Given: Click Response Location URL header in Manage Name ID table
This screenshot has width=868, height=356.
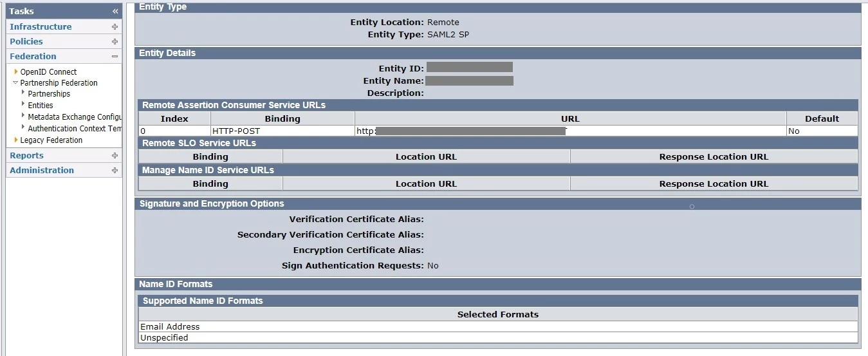Looking at the screenshot, I should pyautogui.click(x=714, y=184).
